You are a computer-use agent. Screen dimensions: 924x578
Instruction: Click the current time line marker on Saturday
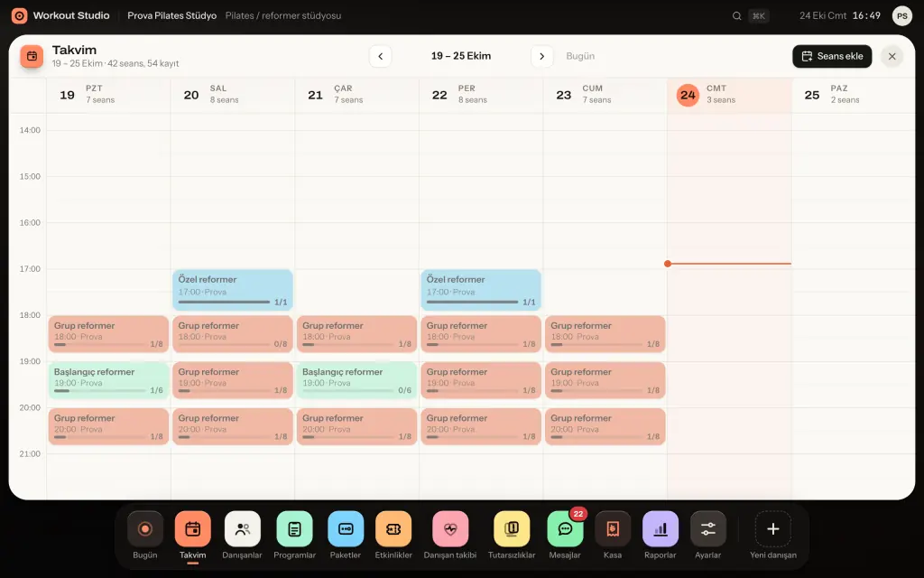(668, 264)
